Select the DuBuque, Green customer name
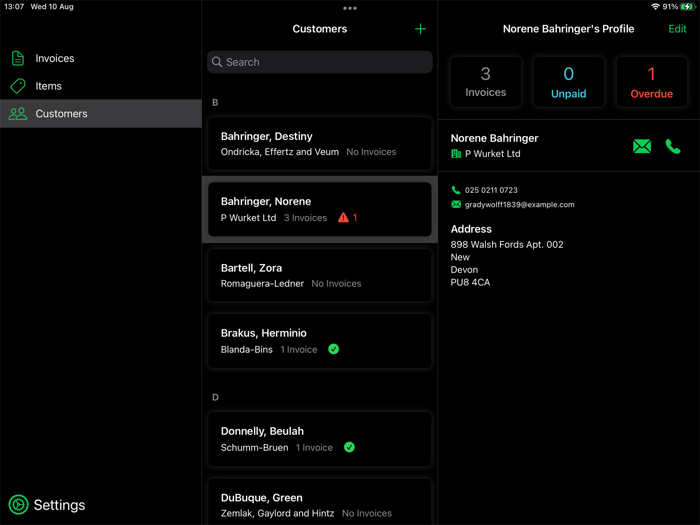Viewport: 700px width, 525px height. pyautogui.click(x=261, y=498)
